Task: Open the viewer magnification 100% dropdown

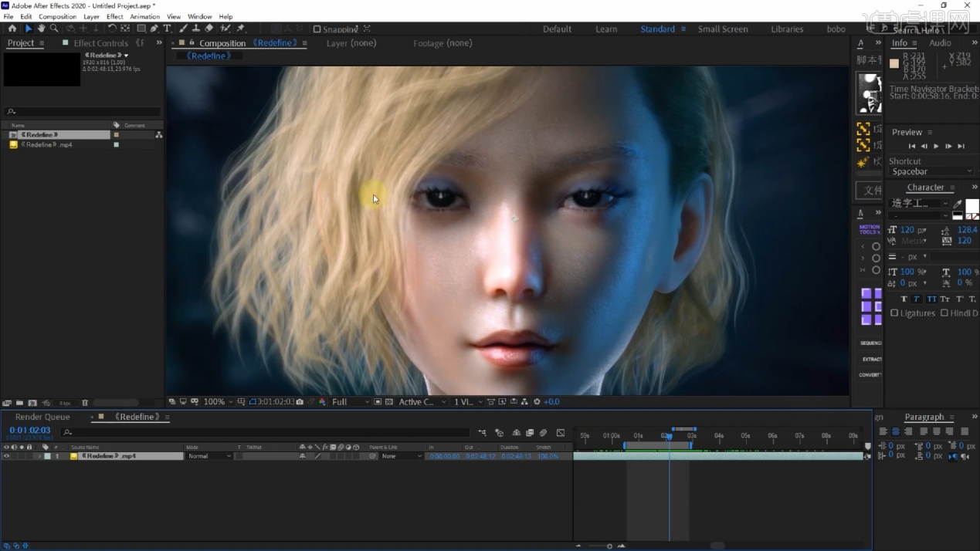Action: 219,402
